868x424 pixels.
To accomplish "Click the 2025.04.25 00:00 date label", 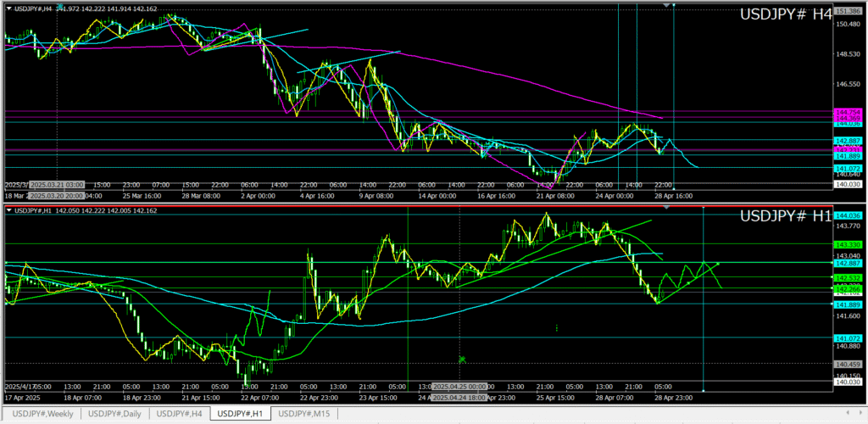I will (x=459, y=387).
